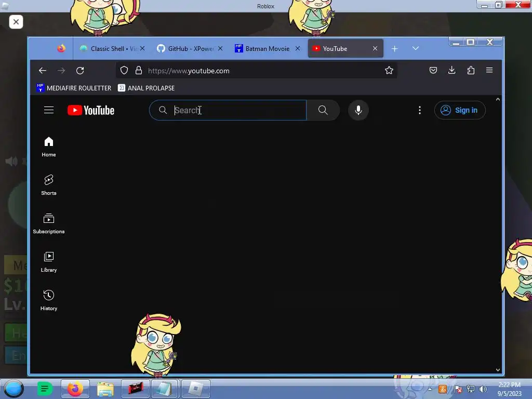
Task: Open Firefox Downloads panel
Action: click(451, 70)
